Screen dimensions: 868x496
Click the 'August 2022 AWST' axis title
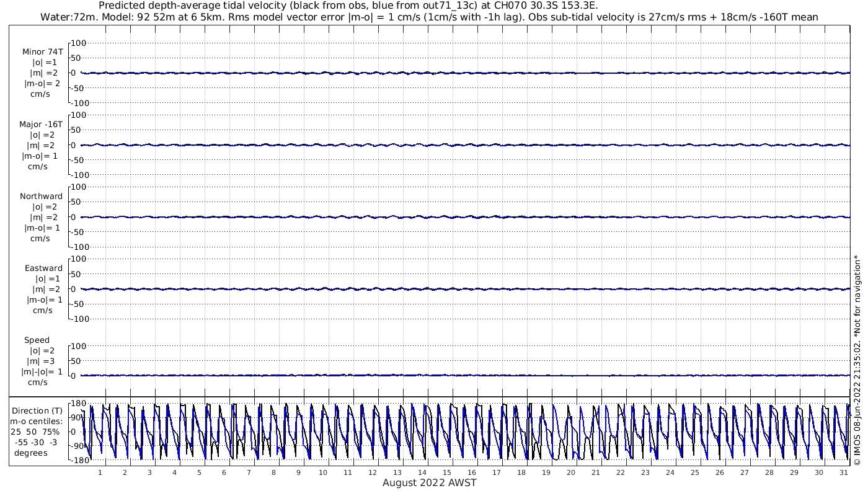coord(429,483)
